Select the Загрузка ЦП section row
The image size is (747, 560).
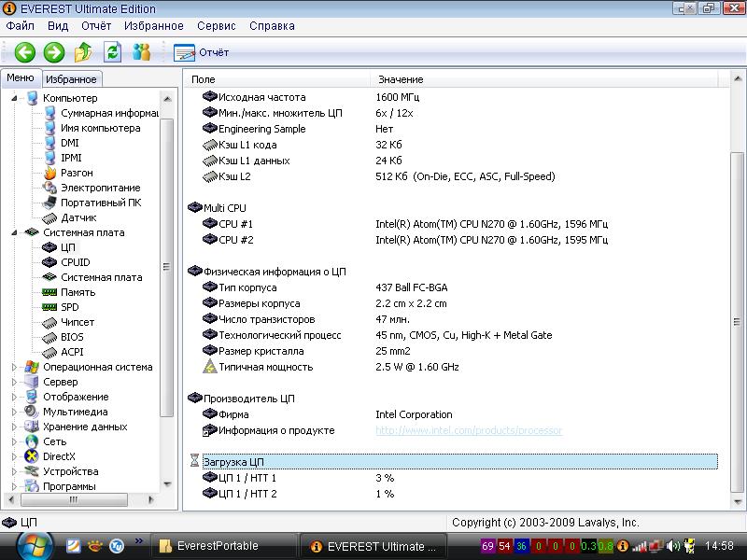pyautogui.click(x=459, y=462)
